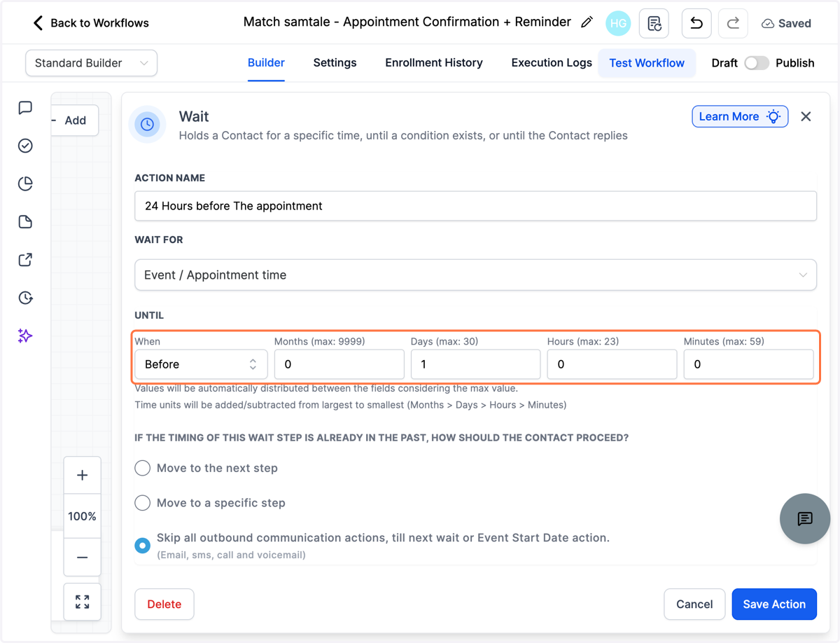Screen dimensions: 840x643
Task: Click the pencil icon to rename workflow
Action: 587,22
